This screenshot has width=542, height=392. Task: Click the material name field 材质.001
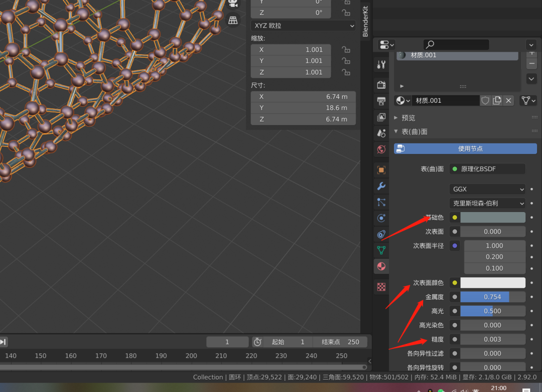(446, 100)
